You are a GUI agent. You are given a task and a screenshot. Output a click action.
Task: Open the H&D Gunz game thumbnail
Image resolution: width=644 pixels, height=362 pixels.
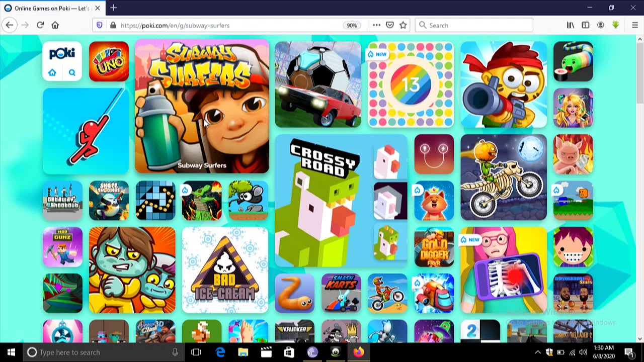click(x=62, y=247)
